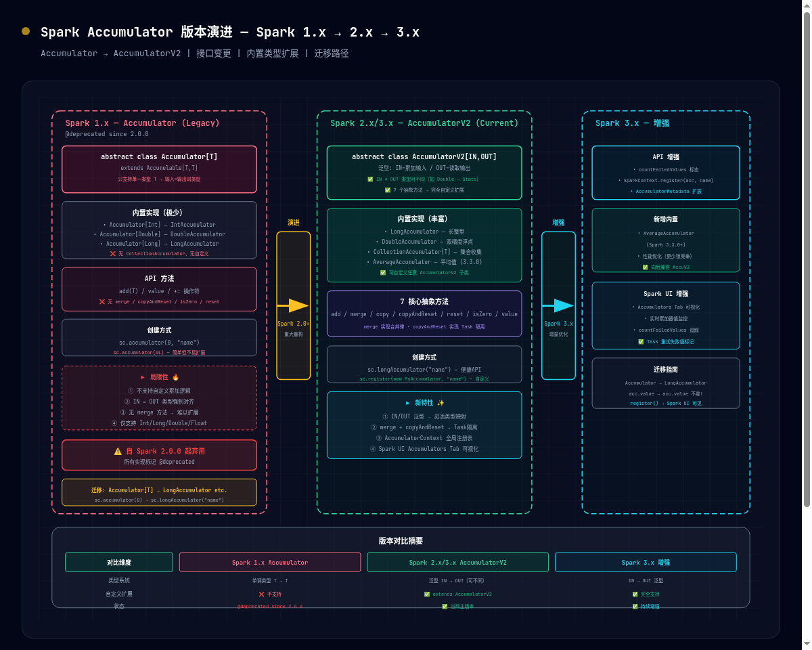This screenshot has width=812, height=650.
Task: Click the register() → Spark UI 可见 line
Action: click(x=666, y=403)
